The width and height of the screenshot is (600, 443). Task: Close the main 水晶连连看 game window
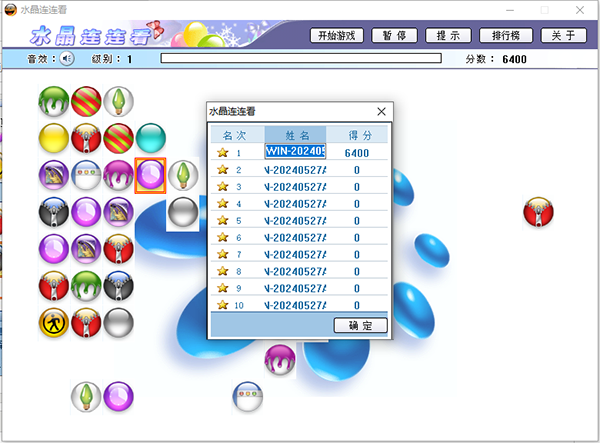(580, 10)
